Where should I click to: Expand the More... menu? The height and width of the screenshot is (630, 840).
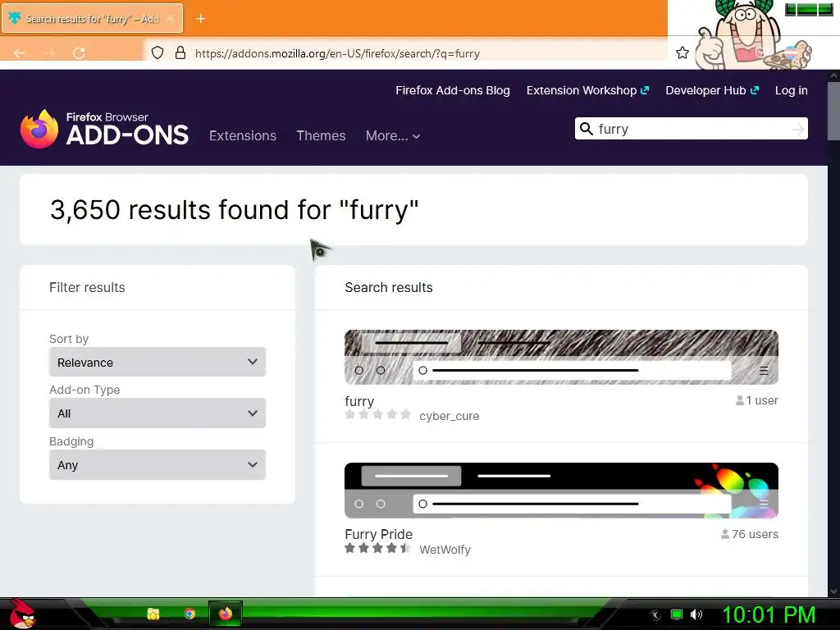click(393, 135)
